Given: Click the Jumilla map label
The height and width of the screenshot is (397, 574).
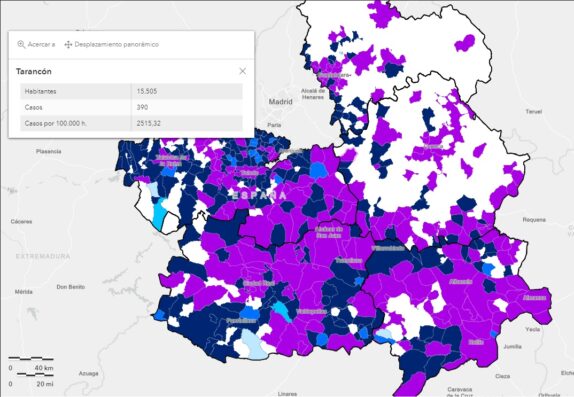Looking at the screenshot, I should click(x=512, y=346).
